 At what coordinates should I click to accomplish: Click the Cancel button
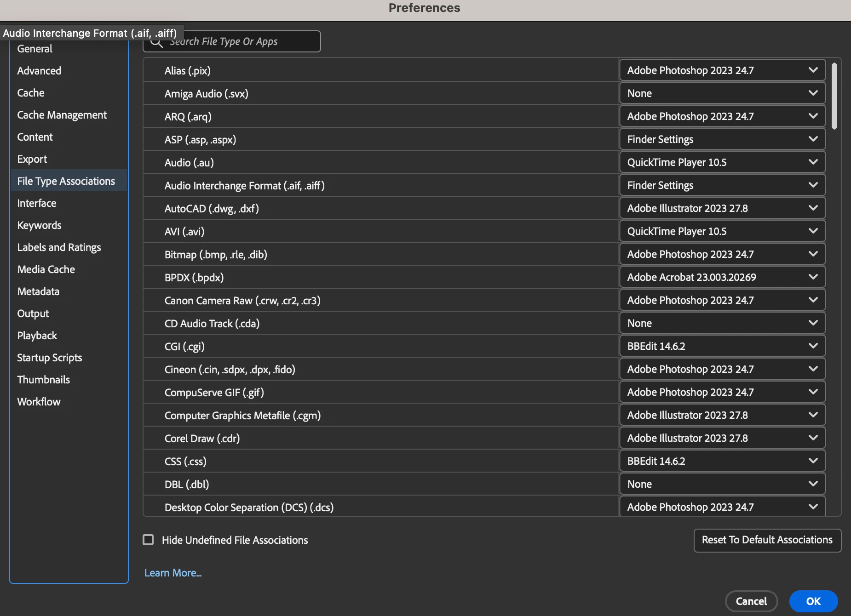(751, 601)
